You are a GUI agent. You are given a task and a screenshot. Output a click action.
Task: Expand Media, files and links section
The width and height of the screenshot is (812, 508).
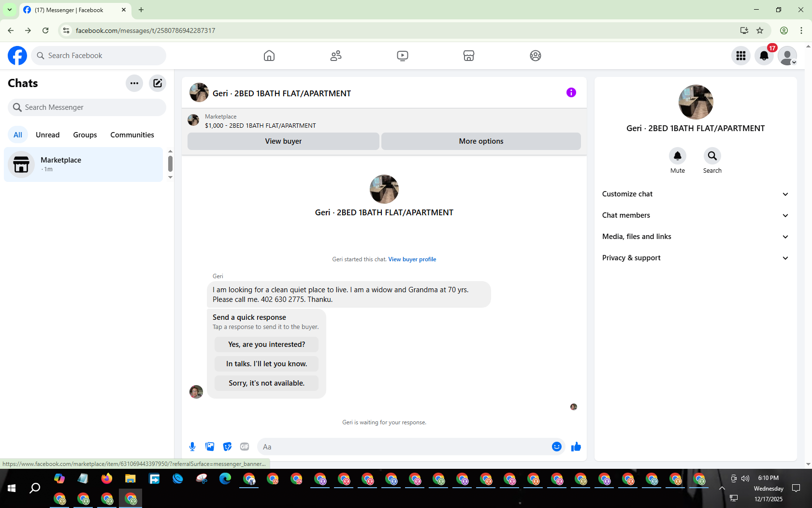tap(696, 237)
